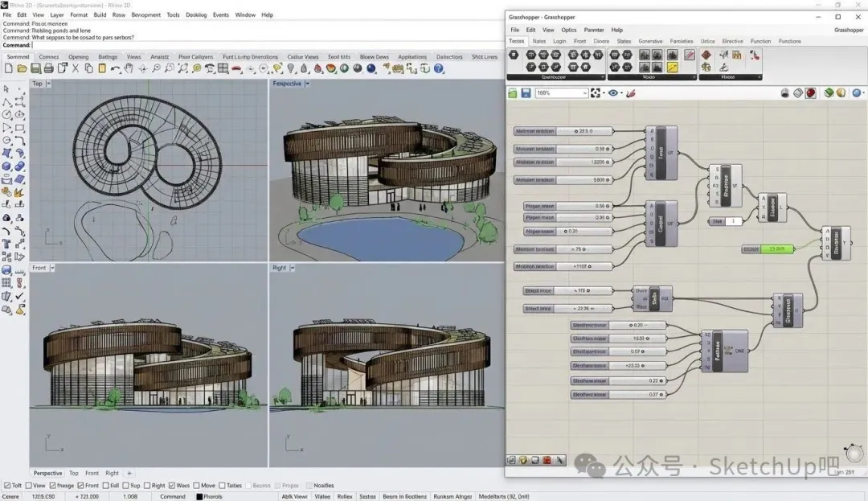This screenshot has width=868, height=501.
Task: Switch to the Generative tab in Grasshopper
Action: click(x=650, y=41)
